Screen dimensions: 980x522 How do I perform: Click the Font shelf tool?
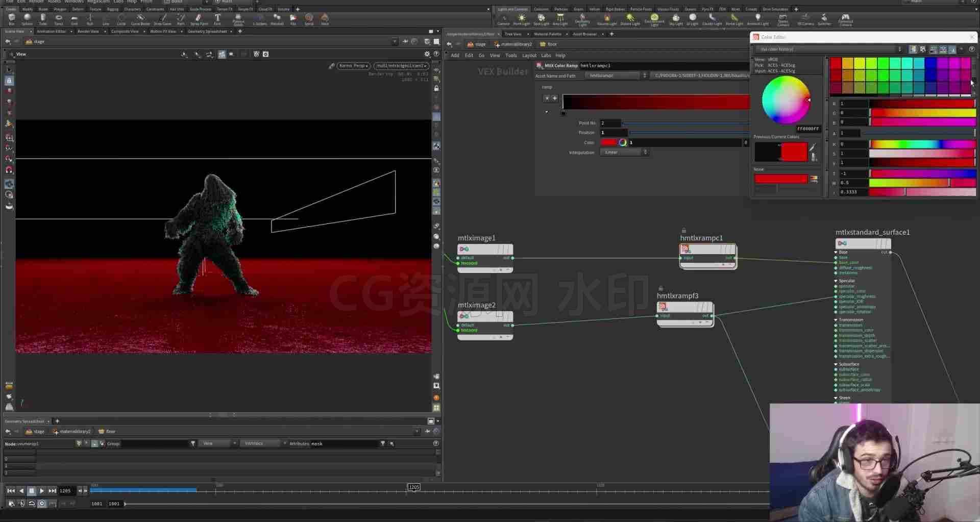click(217, 19)
